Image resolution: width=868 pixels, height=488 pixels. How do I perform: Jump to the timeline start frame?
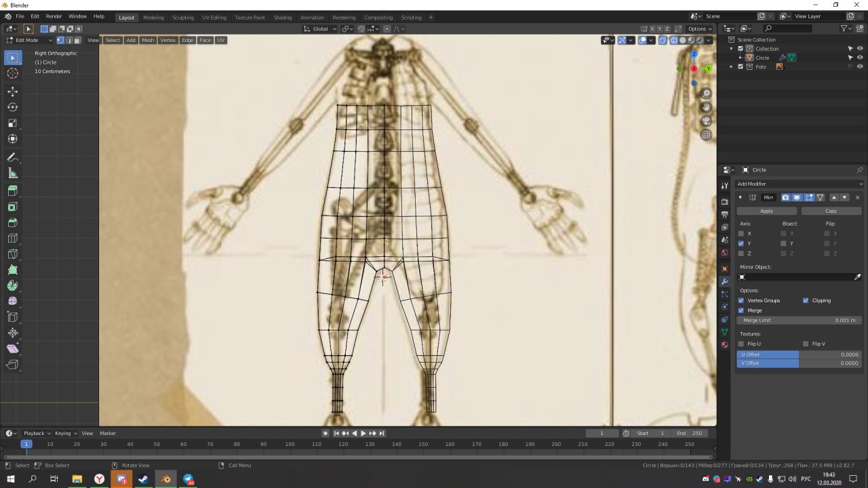tap(336, 433)
